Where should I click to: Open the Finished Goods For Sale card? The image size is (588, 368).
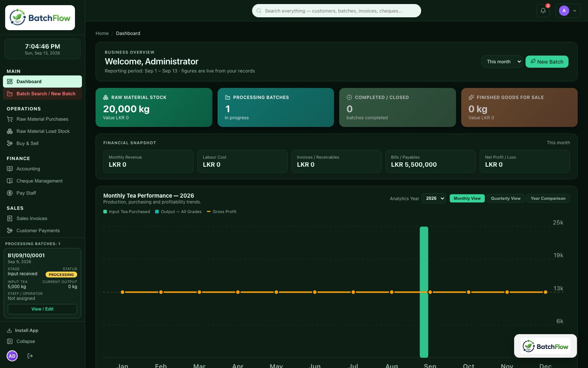(519, 107)
